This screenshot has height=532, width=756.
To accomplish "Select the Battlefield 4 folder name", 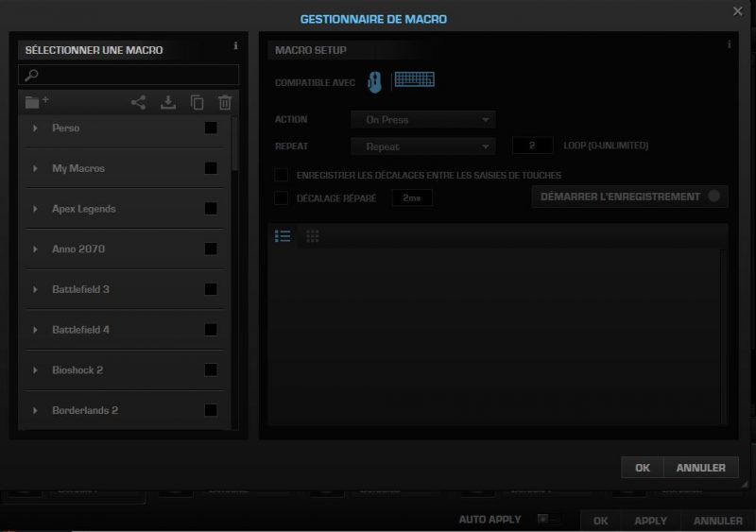I will pos(81,330).
